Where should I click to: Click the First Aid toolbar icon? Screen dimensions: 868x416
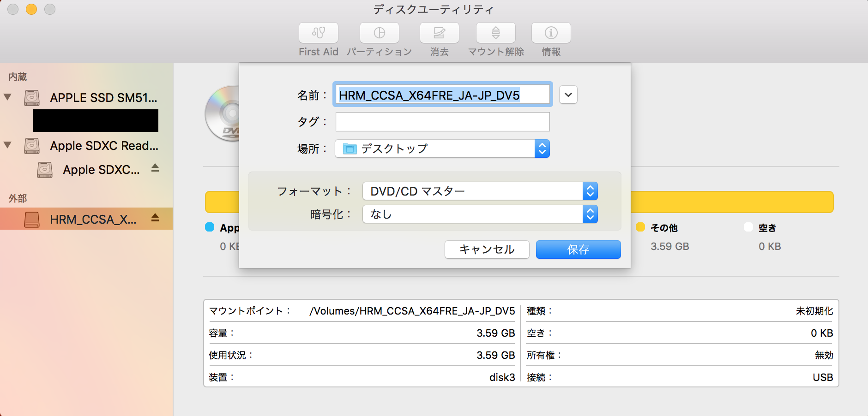click(x=318, y=33)
